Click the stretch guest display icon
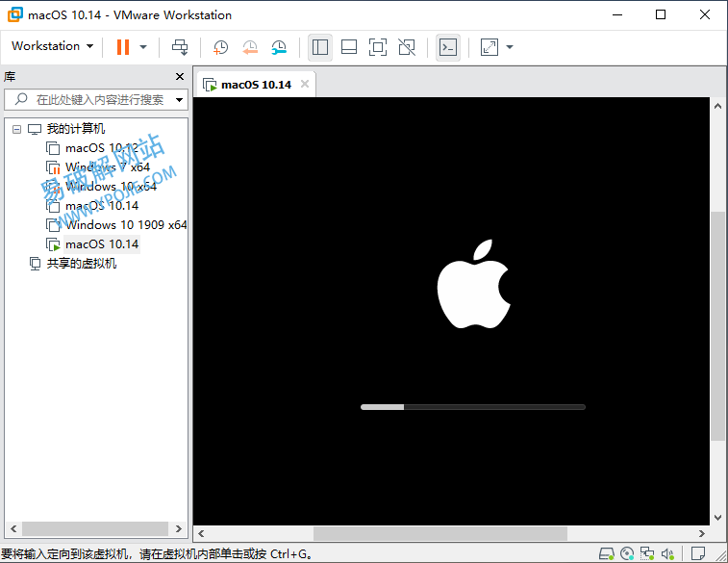 [x=490, y=47]
